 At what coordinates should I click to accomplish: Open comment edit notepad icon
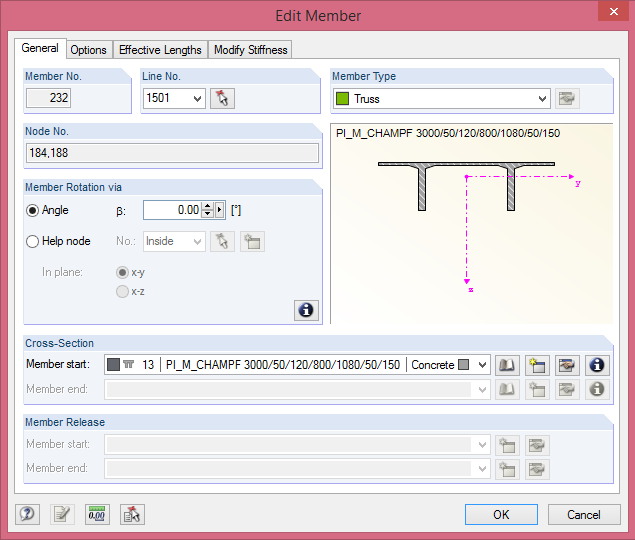coord(62,514)
